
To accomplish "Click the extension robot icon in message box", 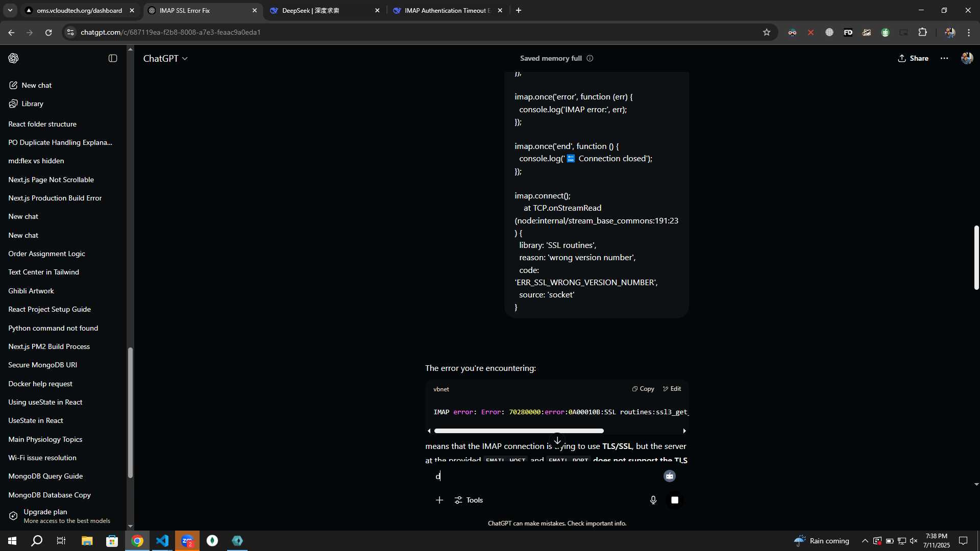I will pos(670,476).
